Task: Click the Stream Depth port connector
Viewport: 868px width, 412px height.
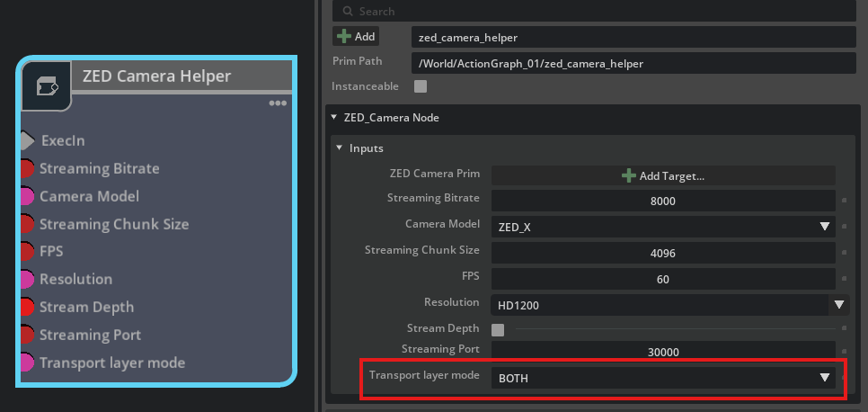Action: (27, 307)
